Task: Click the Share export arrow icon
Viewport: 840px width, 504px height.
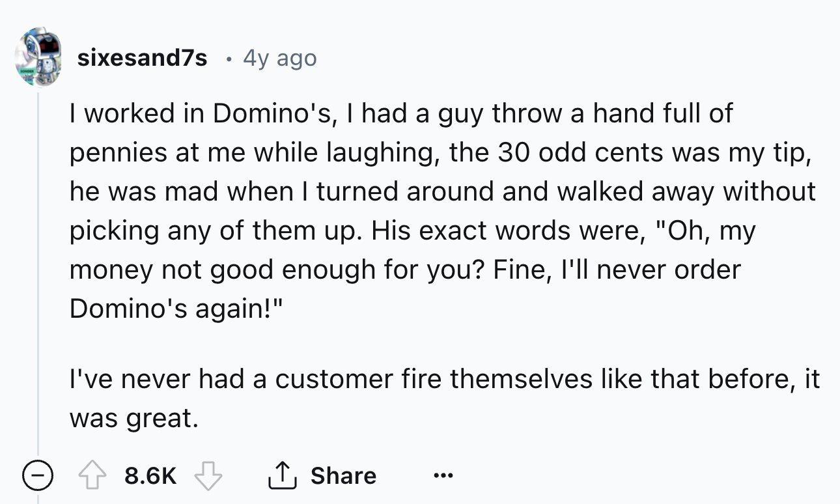Action: pyautogui.click(x=283, y=474)
